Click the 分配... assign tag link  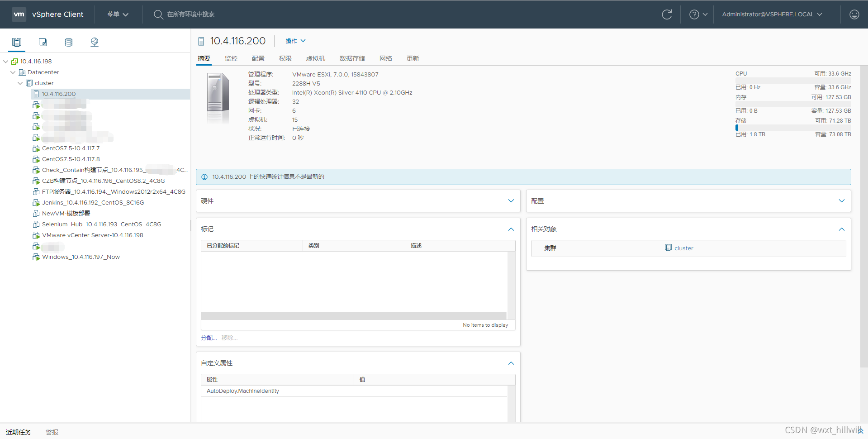tap(209, 338)
